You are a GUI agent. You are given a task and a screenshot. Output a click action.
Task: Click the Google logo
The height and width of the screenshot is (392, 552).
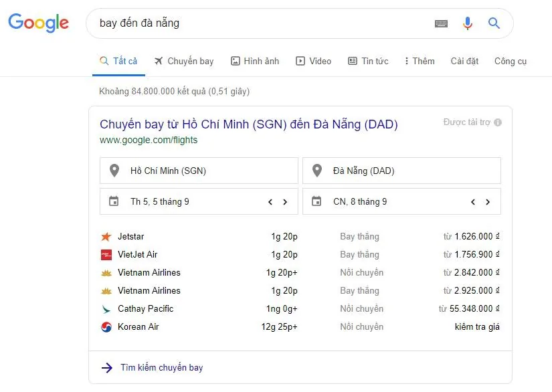[x=38, y=23]
